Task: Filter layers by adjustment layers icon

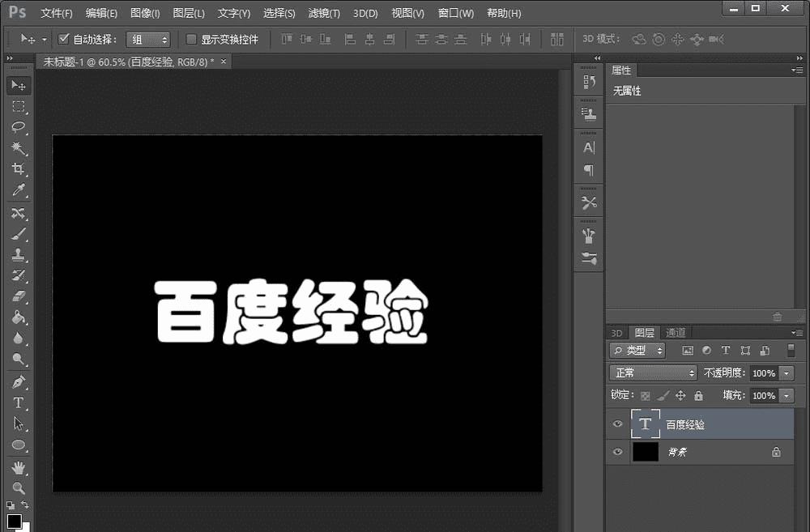Action: pos(706,350)
